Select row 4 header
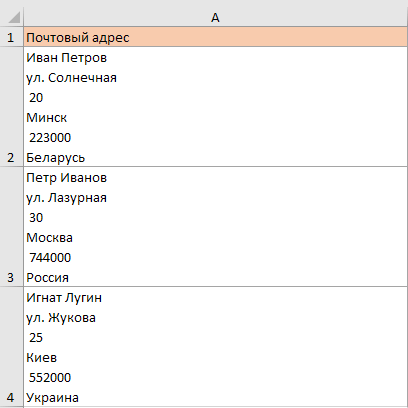 coord(11,346)
